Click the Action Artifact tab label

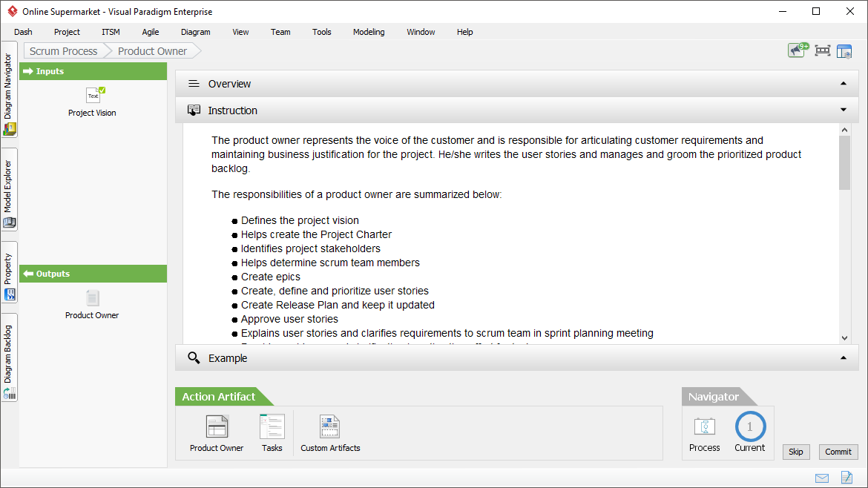(x=219, y=397)
